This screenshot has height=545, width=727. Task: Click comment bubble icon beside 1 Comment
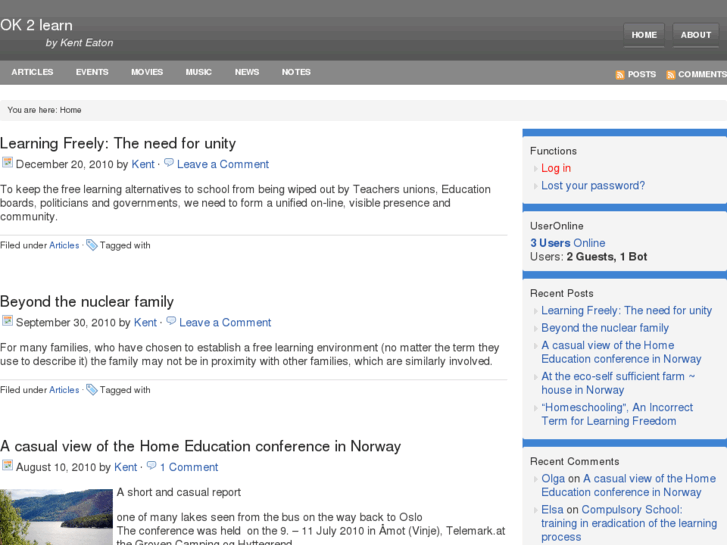pyautogui.click(x=152, y=465)
